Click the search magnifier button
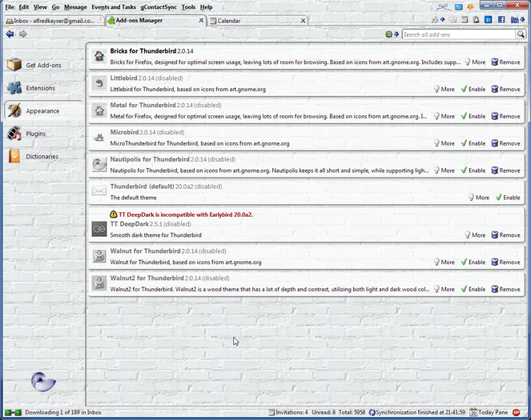Viewport: 531px width, 420px height. pyautogui.click(x=521, y=34)
